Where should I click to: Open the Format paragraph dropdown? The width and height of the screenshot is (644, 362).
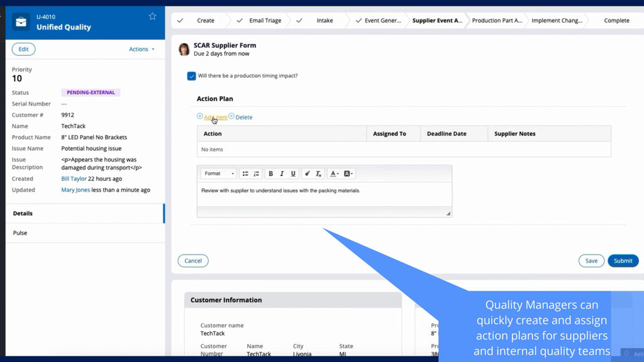[x=218, y=173]
